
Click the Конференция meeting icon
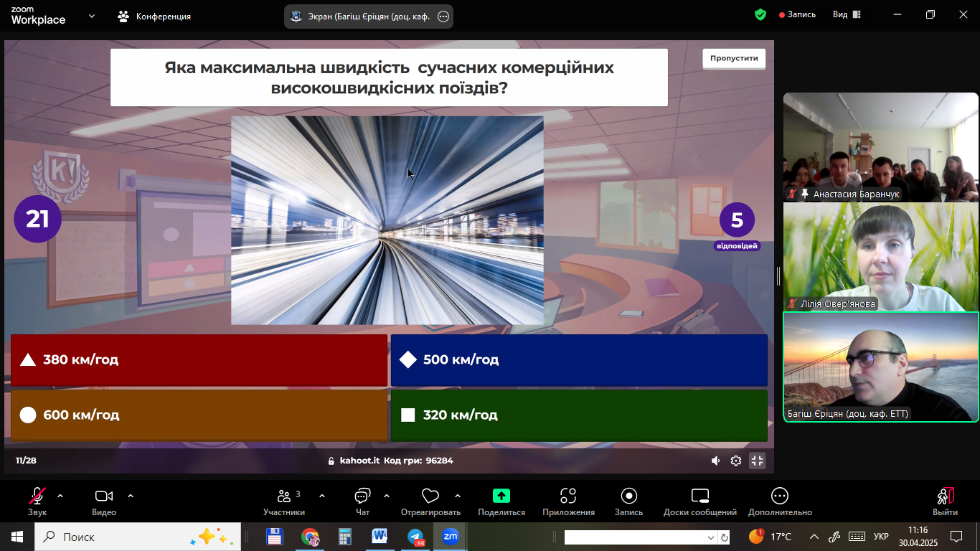point(123,16)
